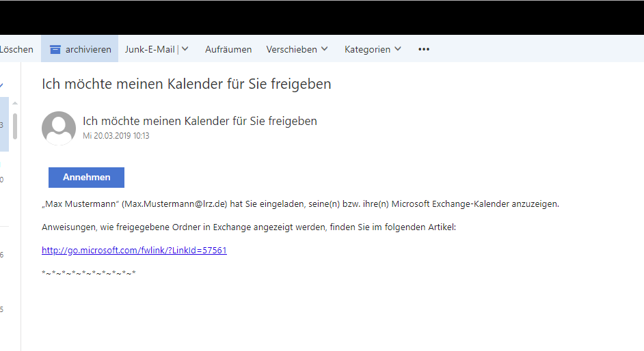This screenshot has height=351, width=644.
Task: Open the three-dot more actions menu
Action: tap(424, 49)
